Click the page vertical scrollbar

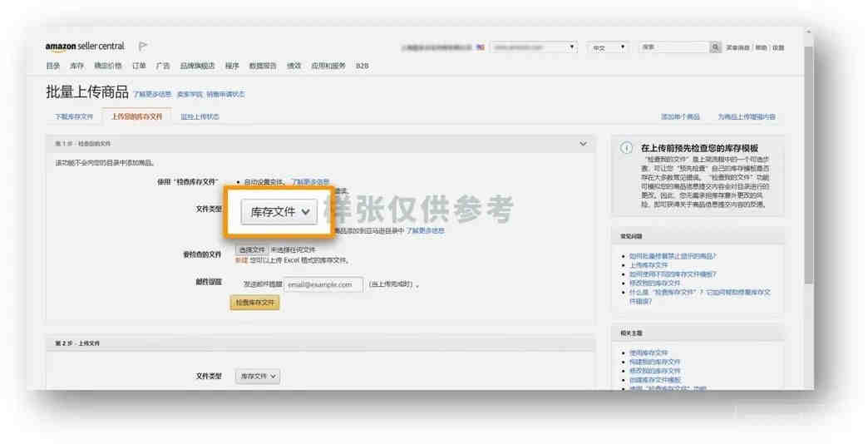[808, 166]
